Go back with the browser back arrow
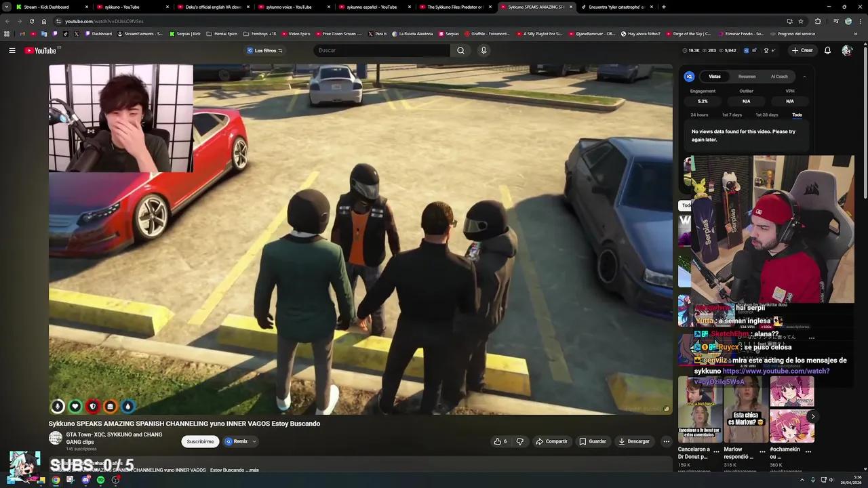This screenshot has width=868, height=488. (x=7, y=21)
